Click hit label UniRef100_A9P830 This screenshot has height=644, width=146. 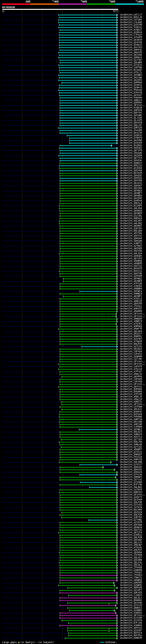131,50
